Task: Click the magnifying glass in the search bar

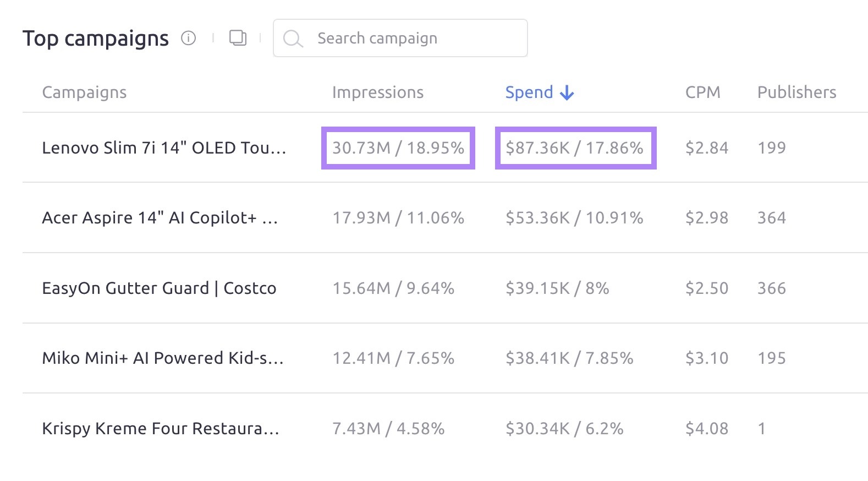Action: click(293, 38)
